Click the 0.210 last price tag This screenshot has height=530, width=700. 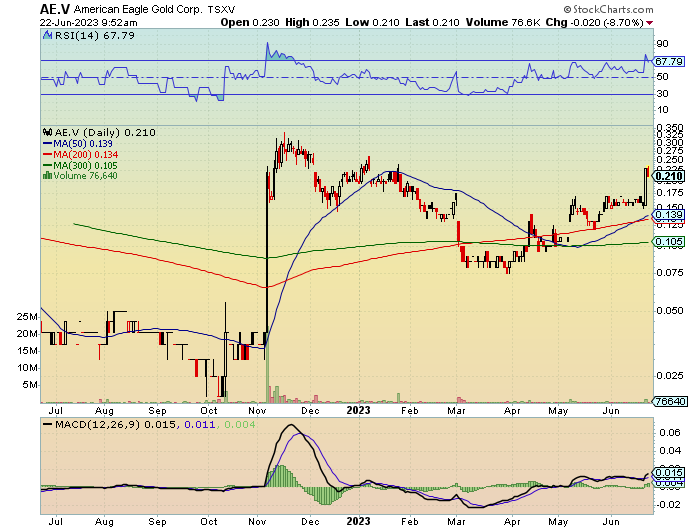pyautogui.click(x=669, y=176)
